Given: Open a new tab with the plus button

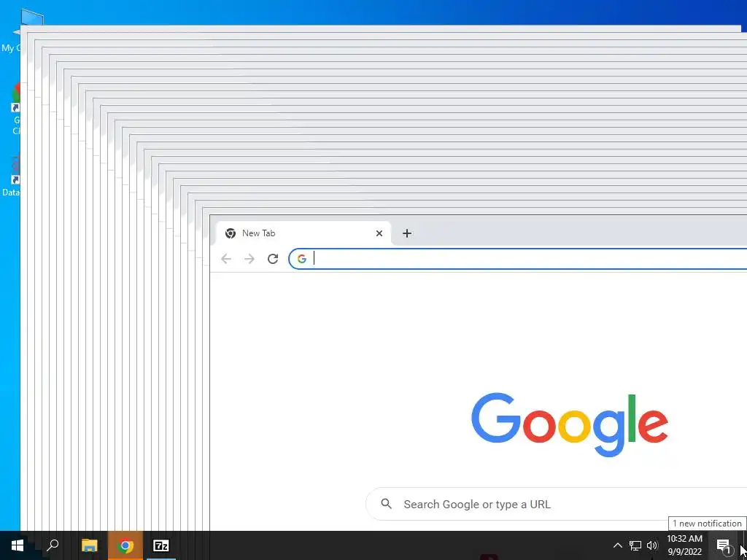Looking at the screenshot, I should click(x=406, y=233).
